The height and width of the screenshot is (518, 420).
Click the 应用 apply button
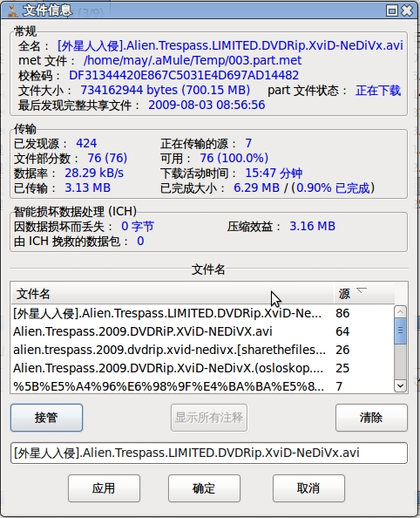(104, 488)
